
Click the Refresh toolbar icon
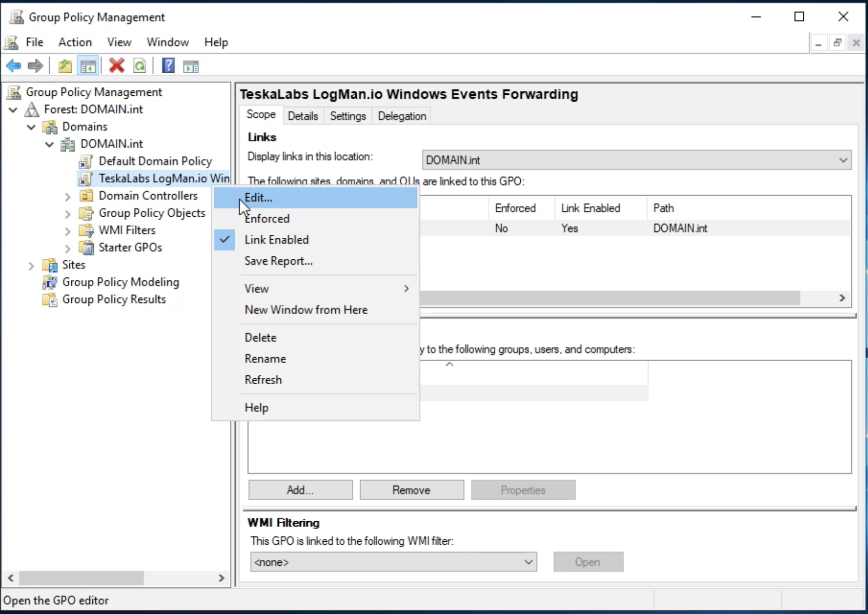(140, 66)
